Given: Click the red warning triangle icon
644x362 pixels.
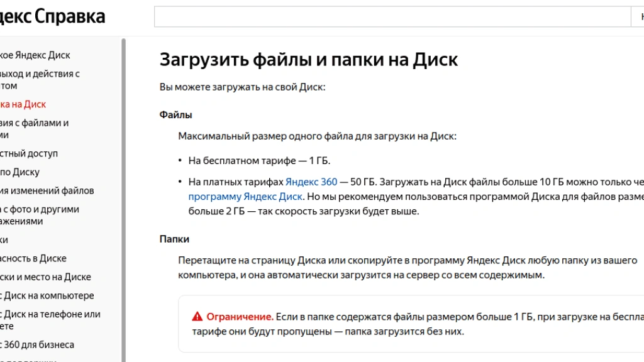Looking at the screenshot, I should coord(197,317).
